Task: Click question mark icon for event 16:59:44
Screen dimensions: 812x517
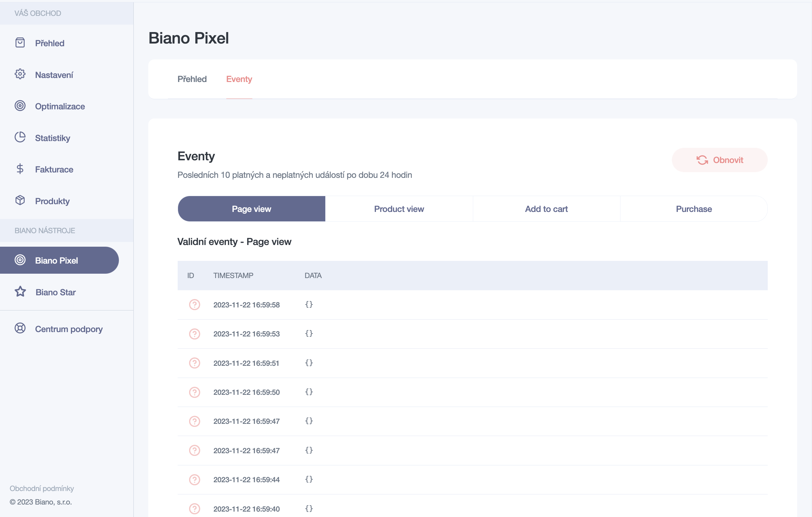Action: (195, 480)
